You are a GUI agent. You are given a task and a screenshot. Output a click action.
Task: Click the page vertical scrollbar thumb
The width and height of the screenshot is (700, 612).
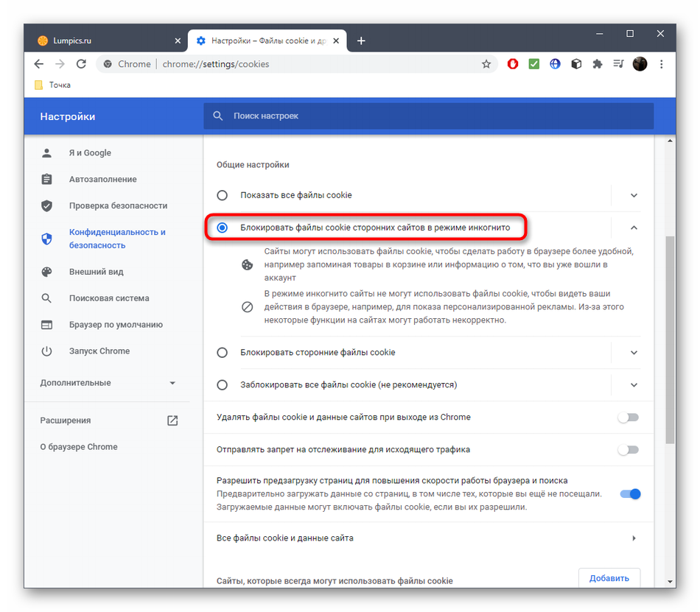(670, 340)
